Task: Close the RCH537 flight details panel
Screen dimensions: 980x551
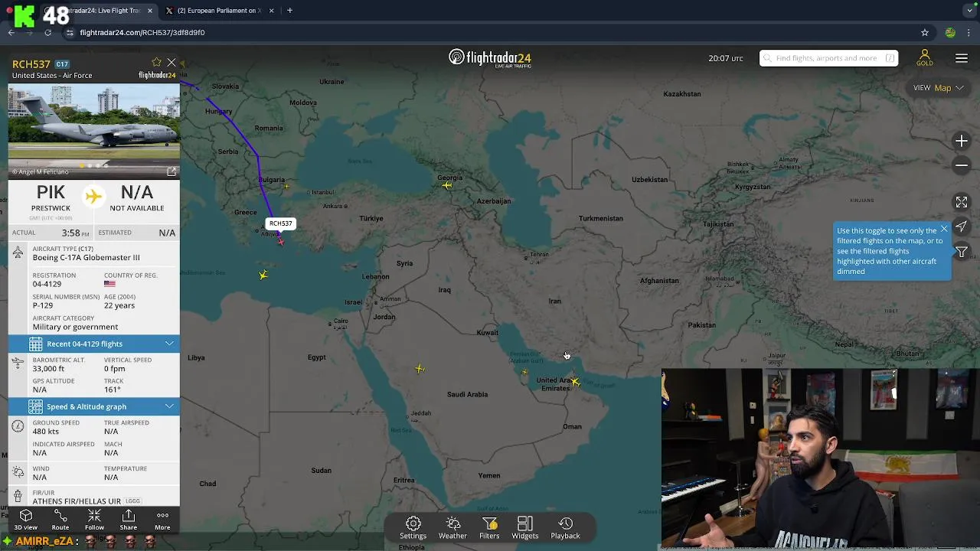Action: point(171,63)
